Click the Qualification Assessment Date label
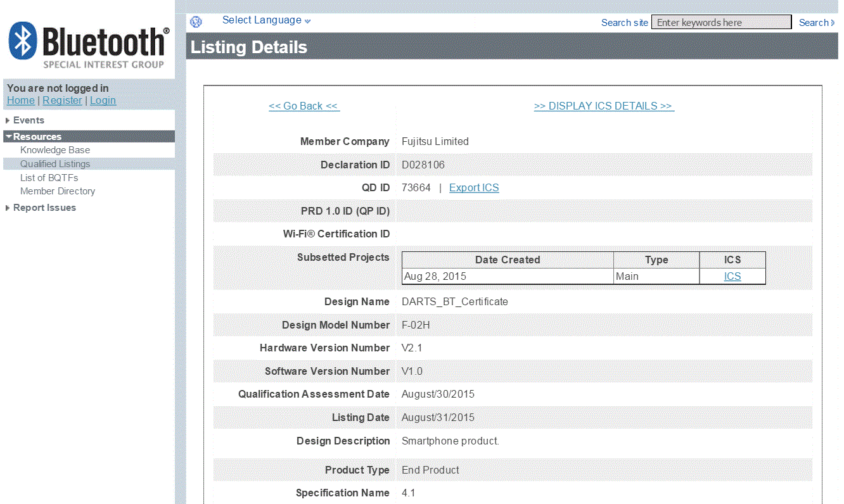 pyautogui.click(x=314, y=394)
